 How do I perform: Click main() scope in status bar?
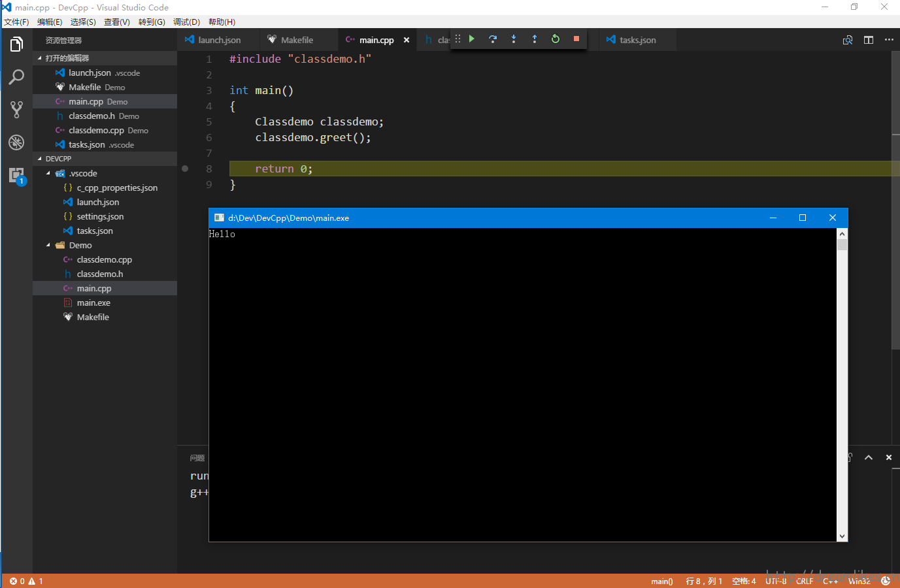pyautogui.click(x=661, y=581)
